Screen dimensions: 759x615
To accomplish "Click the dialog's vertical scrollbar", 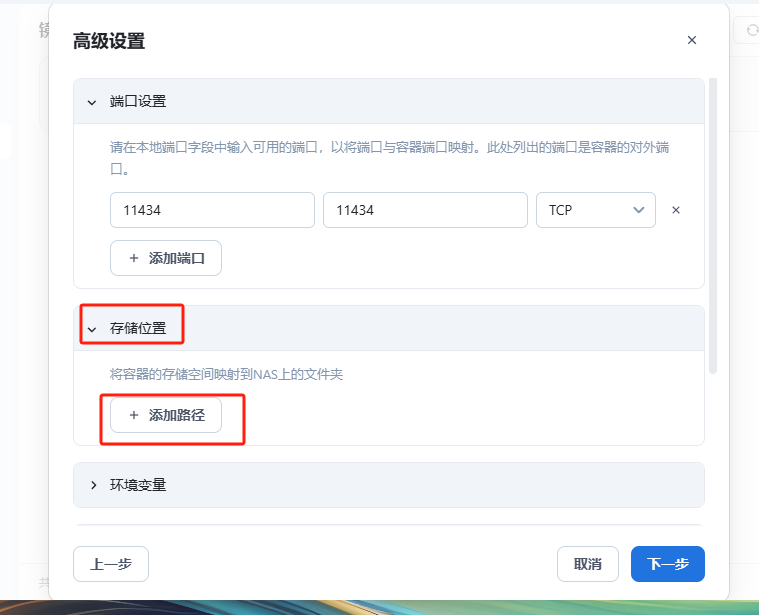I will coord(713,225).
